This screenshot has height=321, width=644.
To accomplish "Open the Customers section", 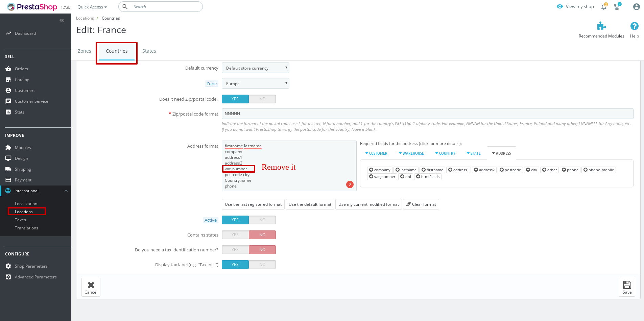I will (x=25, y=90).
